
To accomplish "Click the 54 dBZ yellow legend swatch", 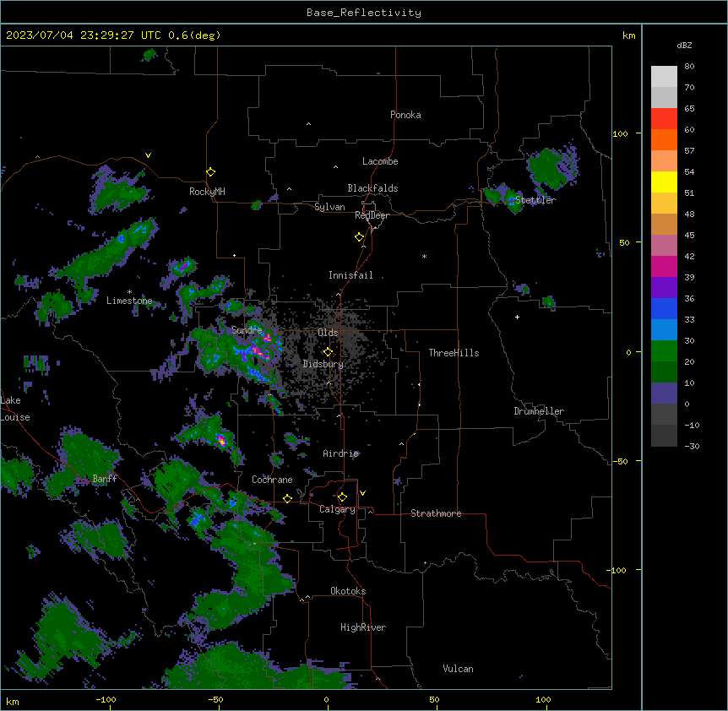I will pyautogui.click(x=664, y=182).
